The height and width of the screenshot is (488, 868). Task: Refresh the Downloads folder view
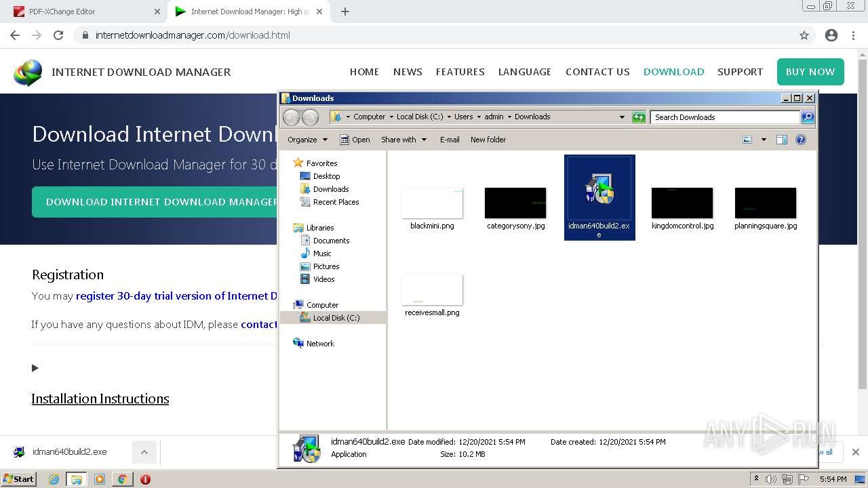pos(639,117)
